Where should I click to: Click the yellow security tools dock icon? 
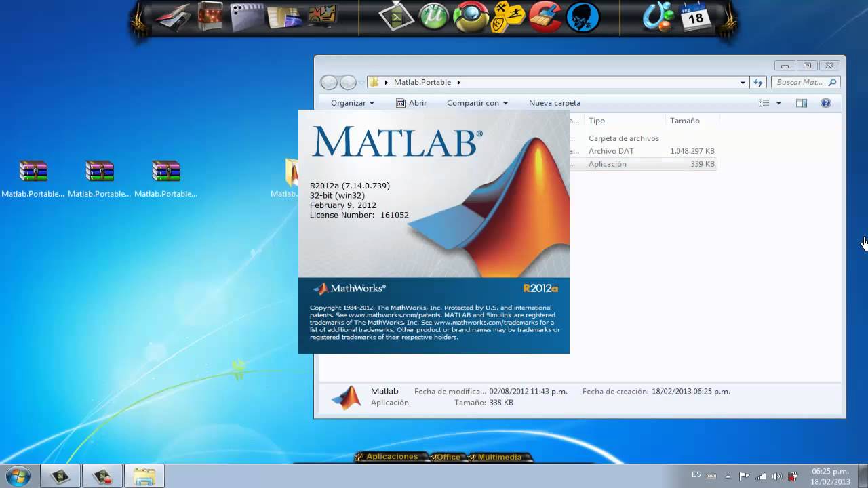pyautogui.click(x=508, y=17)
